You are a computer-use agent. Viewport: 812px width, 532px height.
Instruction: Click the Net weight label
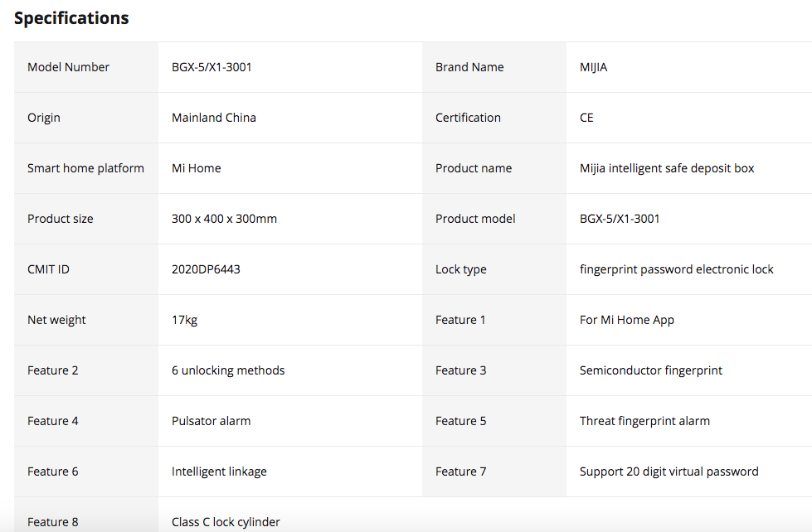click(x=56, y=320)
